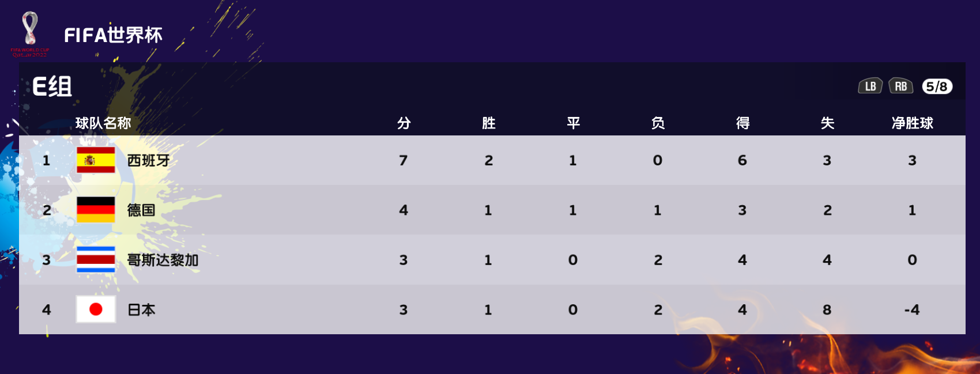The height and width of the screenshot is (374, 980).
Task: Click the FIFA世界杯 title text
Action: 113,35
